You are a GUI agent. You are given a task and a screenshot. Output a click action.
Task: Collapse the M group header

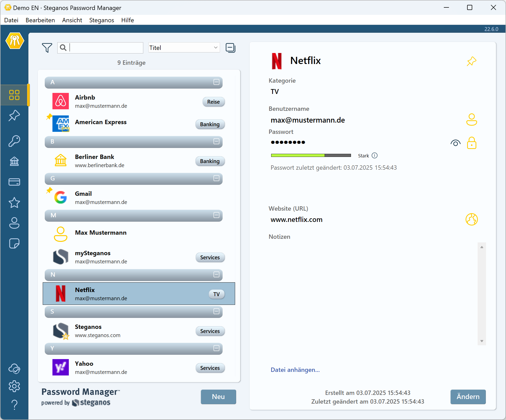pos(216,215)
